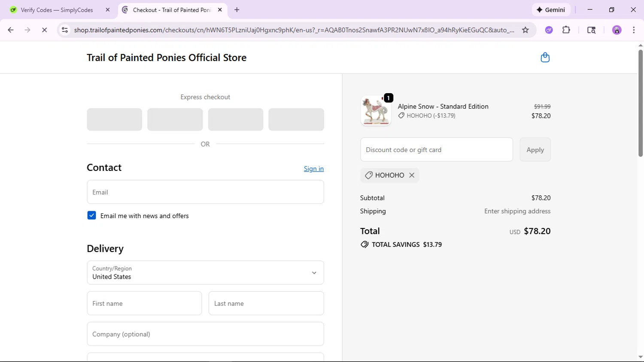644x362 pixels.
Task: Click the total price USD $78.20
Action: pyautogui.click(x=530, y=231)
